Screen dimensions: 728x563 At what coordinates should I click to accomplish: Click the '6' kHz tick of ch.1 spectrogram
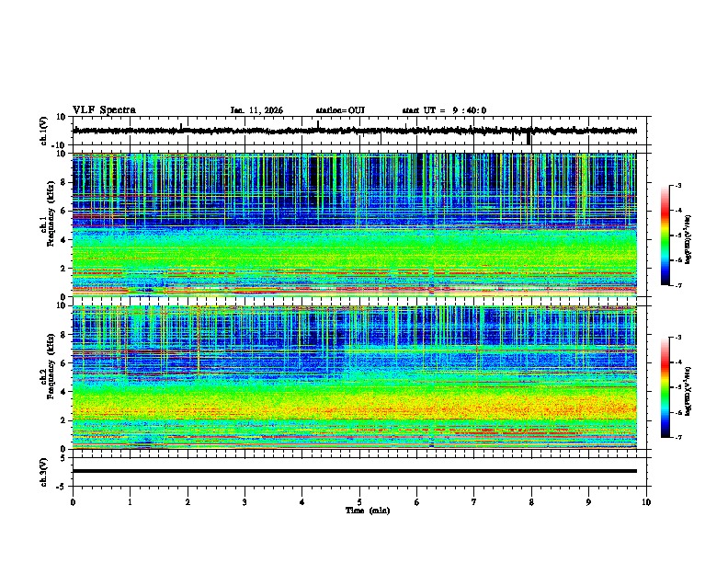tap(64, 211)
